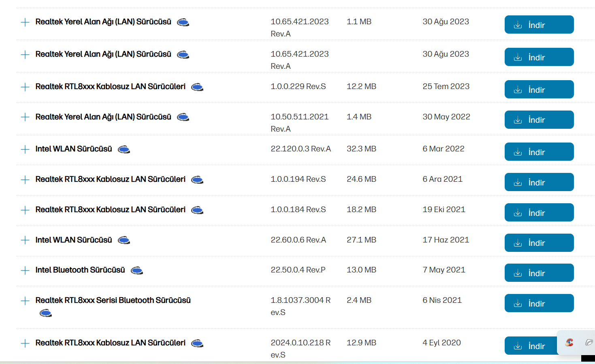Click the date 7 May 2021
595x364 pixels.
(444, 270)
